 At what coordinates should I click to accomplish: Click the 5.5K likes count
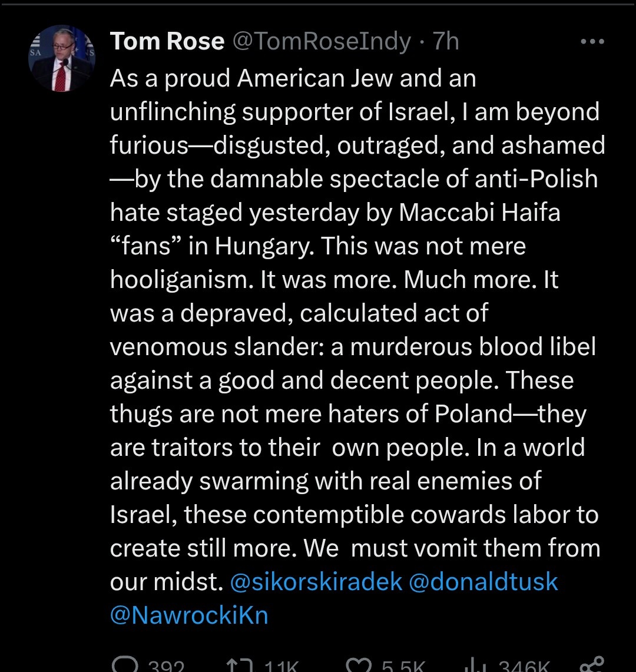pyautogui.click(x=402, y=667)
